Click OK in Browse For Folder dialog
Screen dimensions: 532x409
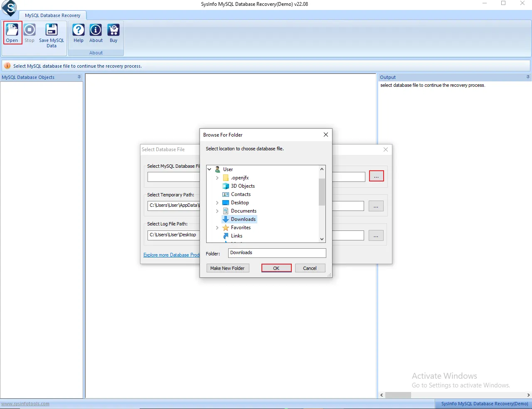276,268
